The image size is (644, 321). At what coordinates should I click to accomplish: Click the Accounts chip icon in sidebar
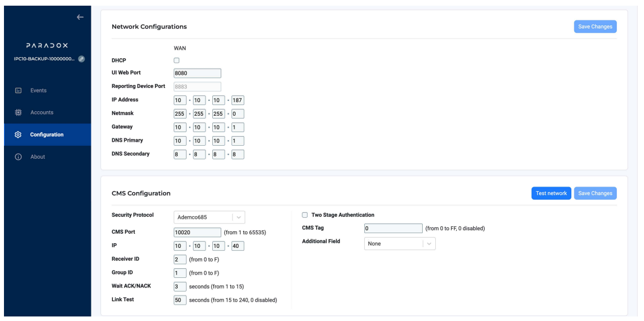(x=18, y=112)
